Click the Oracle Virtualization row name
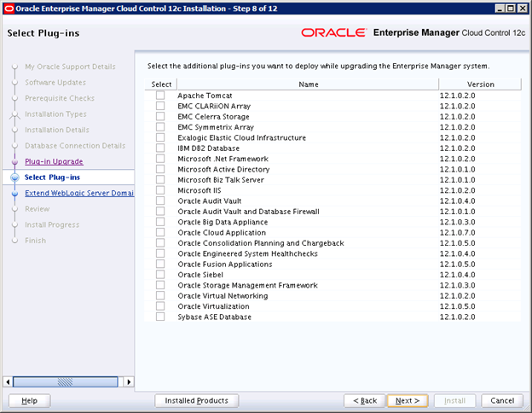The width and height of the screenshot is (532, 413). click(213, 306)
